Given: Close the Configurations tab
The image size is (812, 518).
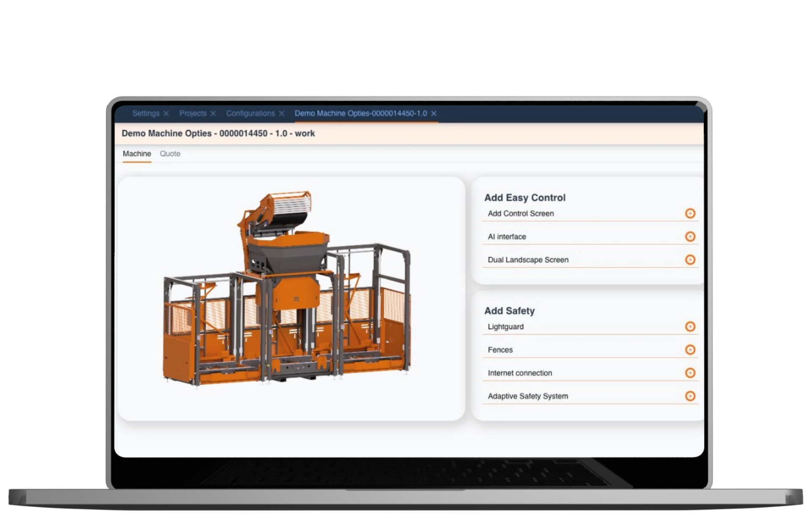Looking at the screenshot, I should [x=282, y=114].
